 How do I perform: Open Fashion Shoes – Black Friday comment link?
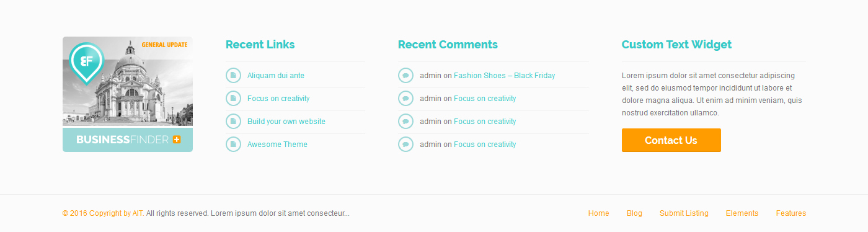pos(505,76)
